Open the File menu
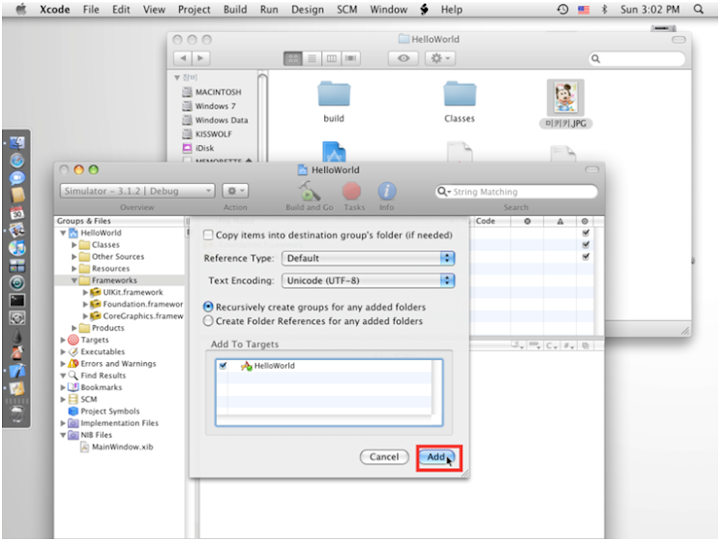720x542 pixels. pos(91,9)
